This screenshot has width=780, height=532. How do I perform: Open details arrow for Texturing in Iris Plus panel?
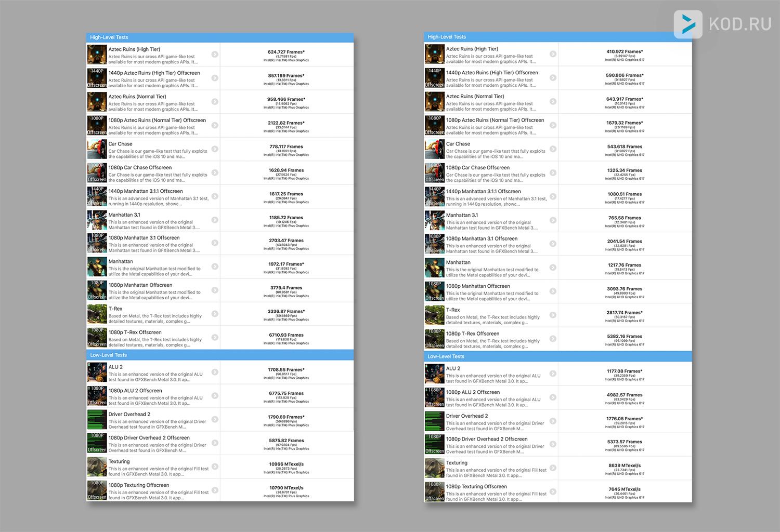point(215,467)
